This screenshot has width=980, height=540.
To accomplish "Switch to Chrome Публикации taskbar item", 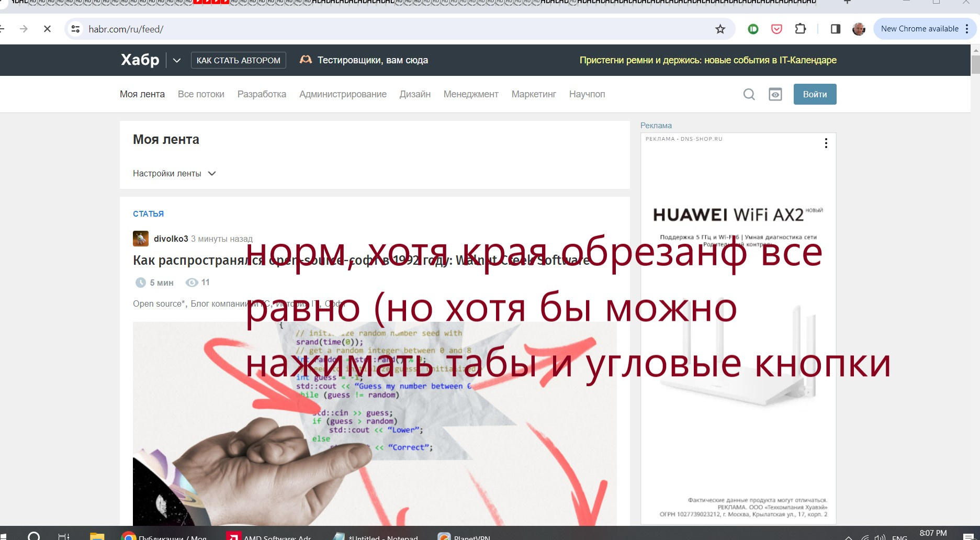I will click(164, 536).
